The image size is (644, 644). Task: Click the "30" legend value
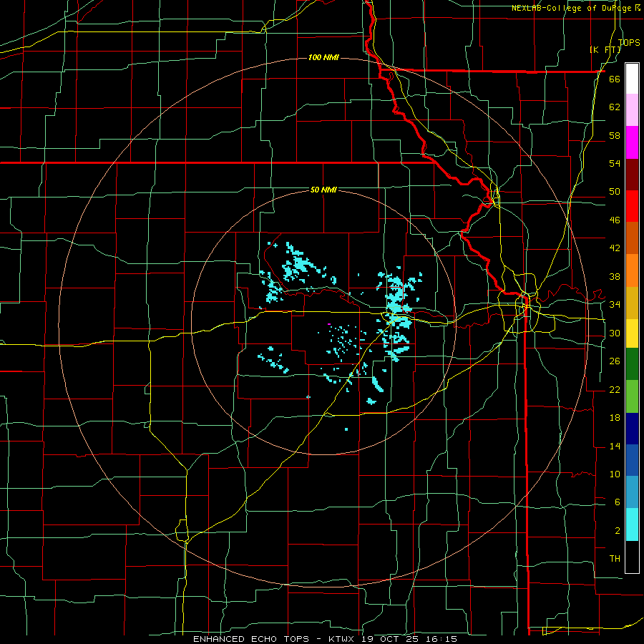click(x=615, y=333)
